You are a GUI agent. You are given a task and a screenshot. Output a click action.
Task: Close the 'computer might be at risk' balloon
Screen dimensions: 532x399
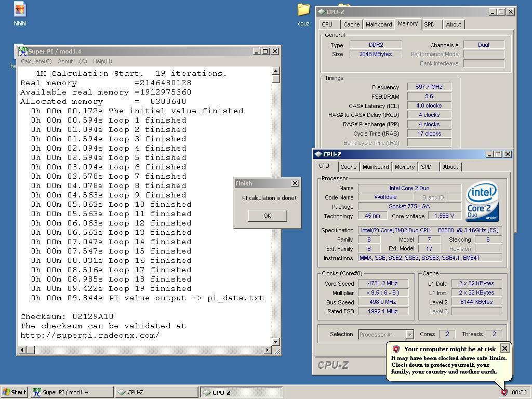pos(504,349)
